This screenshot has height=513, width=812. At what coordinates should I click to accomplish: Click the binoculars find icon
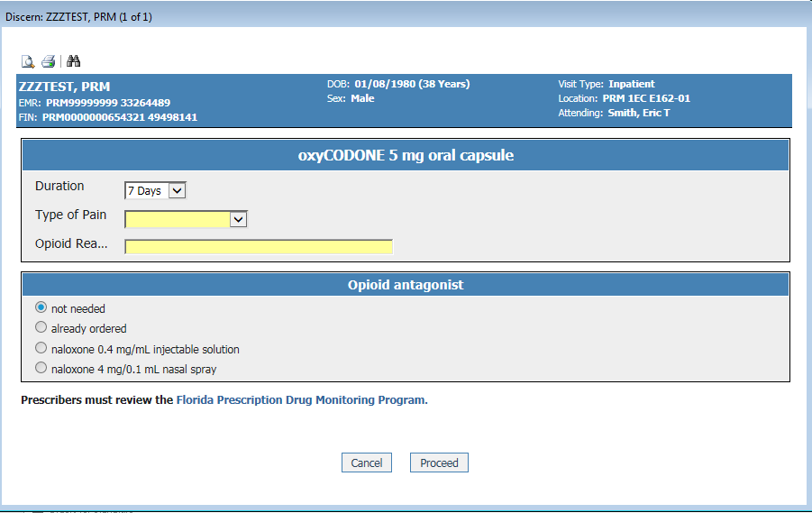[x=74, y=61]
